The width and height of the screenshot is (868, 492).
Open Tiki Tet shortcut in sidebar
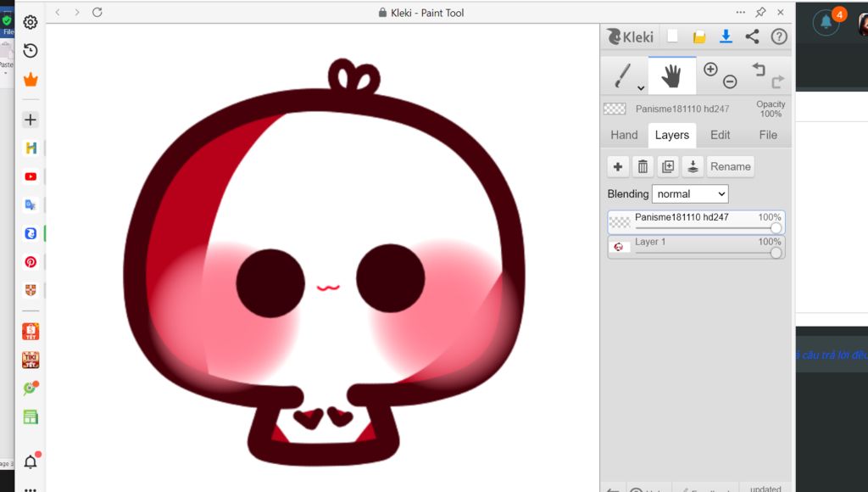pos(31,361)
